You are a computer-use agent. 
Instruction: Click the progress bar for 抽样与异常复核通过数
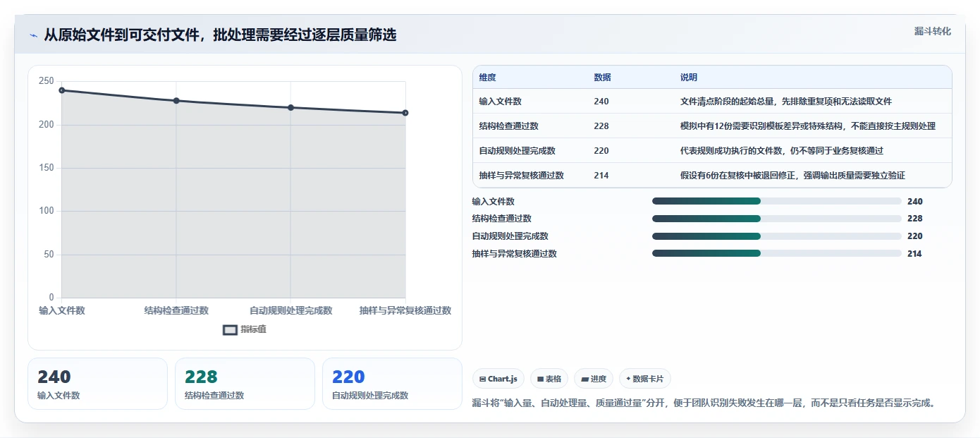(x=777, y=253)
